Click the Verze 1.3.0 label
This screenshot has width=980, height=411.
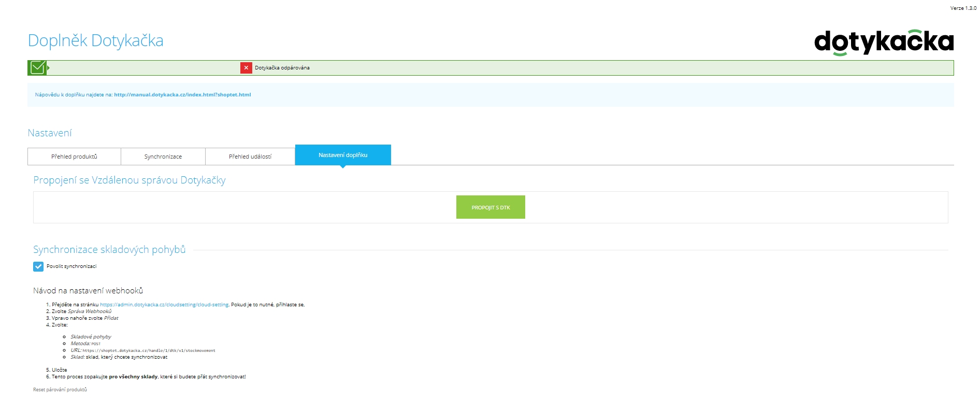pos(963,8)
